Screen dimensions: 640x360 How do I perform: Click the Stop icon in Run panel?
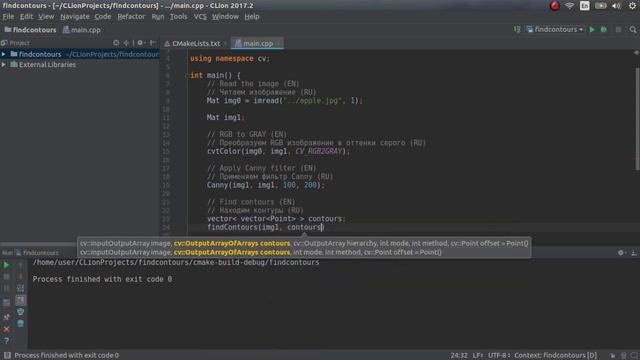click(x=6, y=277)
